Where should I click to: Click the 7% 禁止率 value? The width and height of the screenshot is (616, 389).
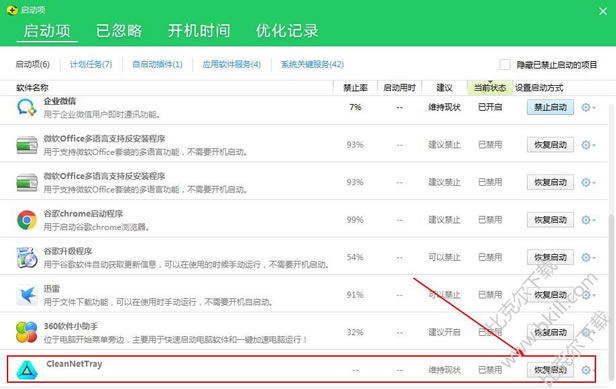[355, 107]
